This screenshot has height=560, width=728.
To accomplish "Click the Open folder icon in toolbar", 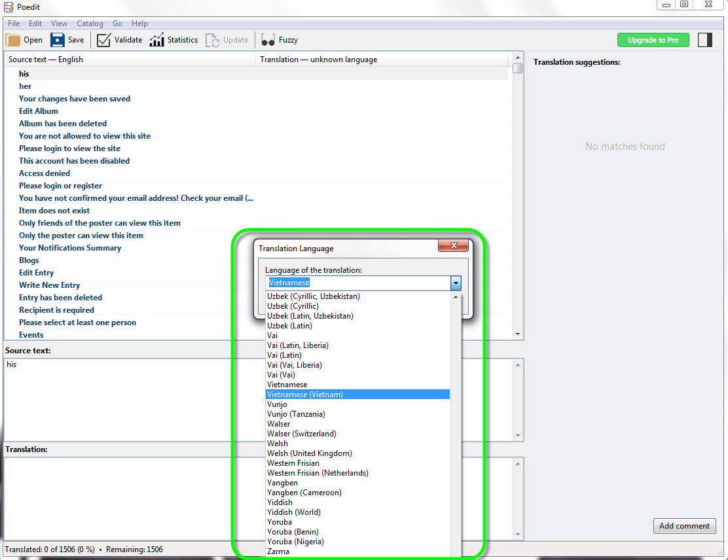I will [x=13, y=40].
